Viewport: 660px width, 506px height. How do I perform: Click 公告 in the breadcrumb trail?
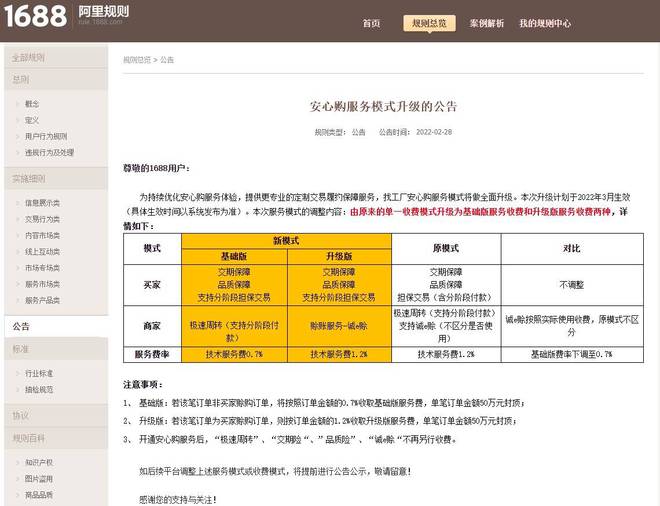167,60
